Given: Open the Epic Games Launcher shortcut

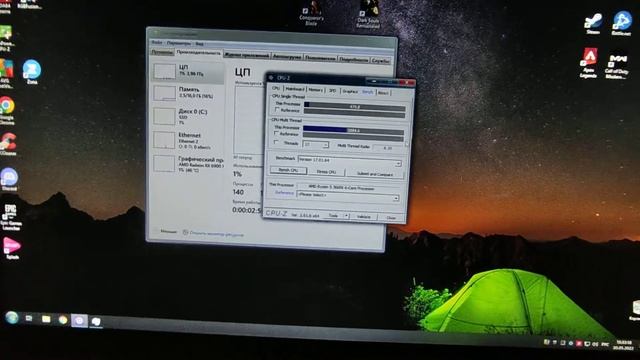Looking at the screenshot, I should tap(11, 217).
